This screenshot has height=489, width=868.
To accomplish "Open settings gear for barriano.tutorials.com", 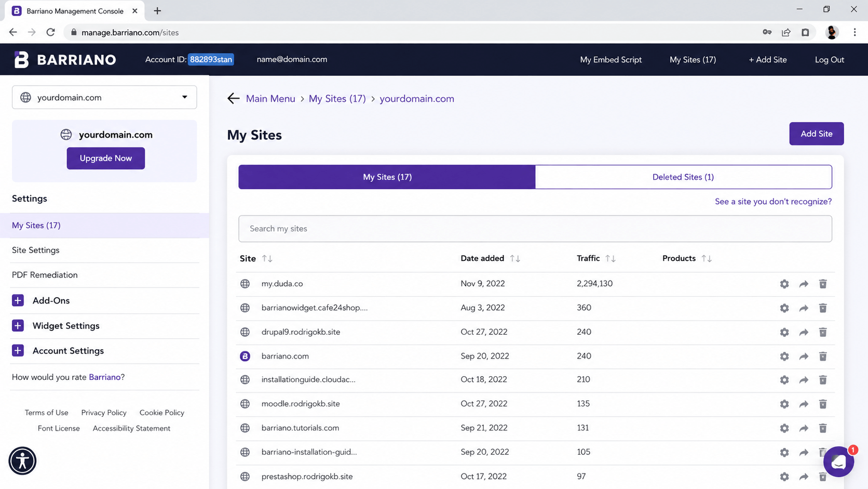I will pyautogui.click(x=784, y=428).
